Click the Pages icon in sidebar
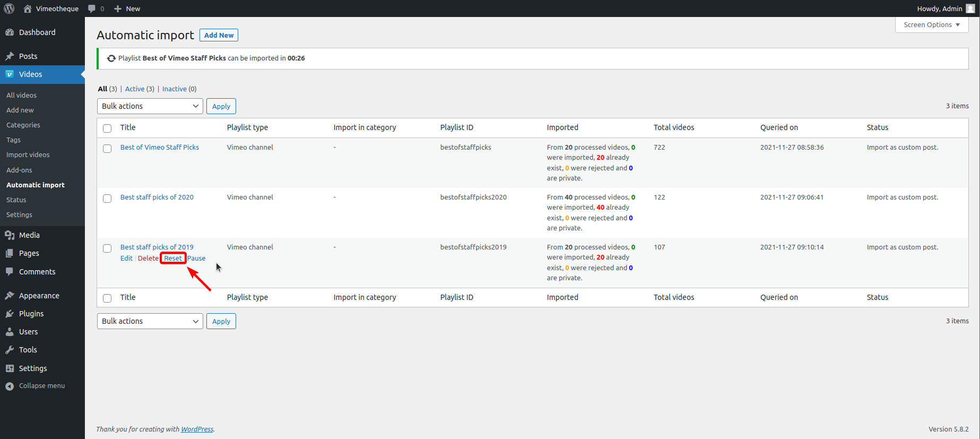 pyautogui.click(x=10, y=253)
